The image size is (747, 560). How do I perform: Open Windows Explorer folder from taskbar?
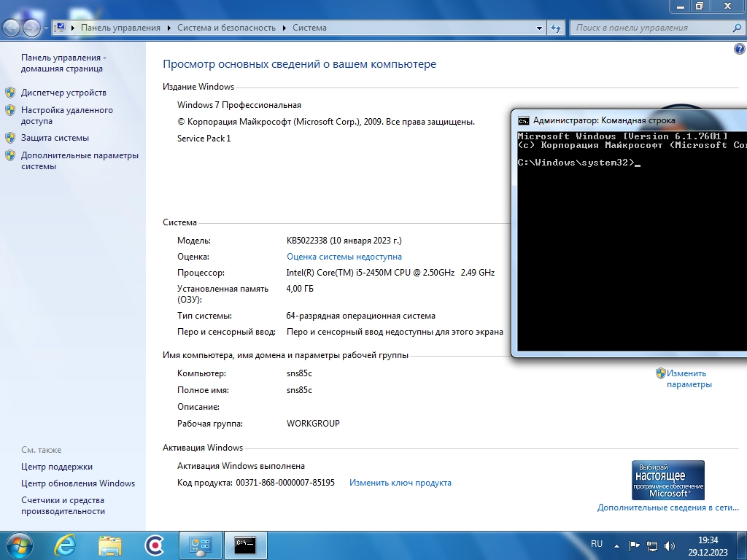110,545
